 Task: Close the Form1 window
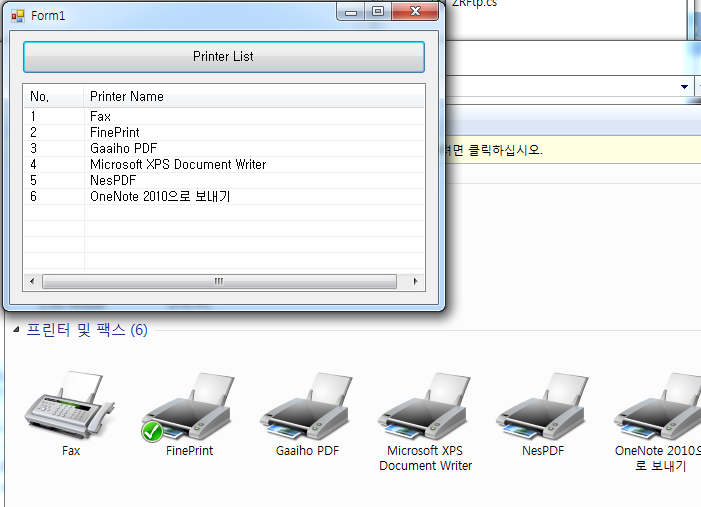pyautogui.click(x=415, y=12)
